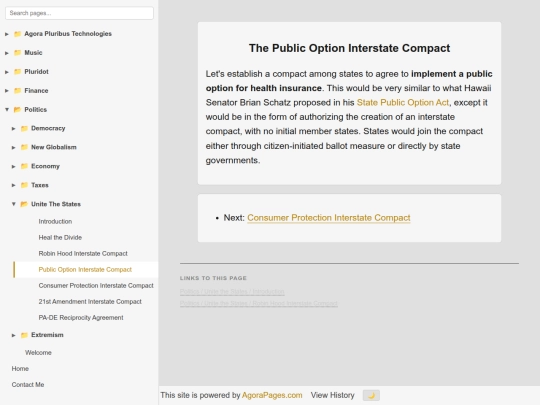Screen dimensions: 540x405
Task: Open Robin Hood Interstate Compact page
Action: point(83,253)
